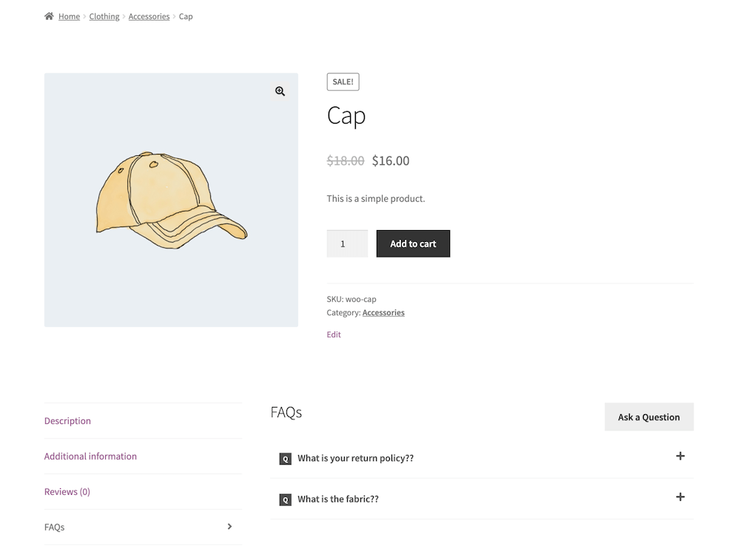The height and width of the screenshot is (560, 740).
Task: Expand the return policy question with plus icon
Action: coord(680,456)
